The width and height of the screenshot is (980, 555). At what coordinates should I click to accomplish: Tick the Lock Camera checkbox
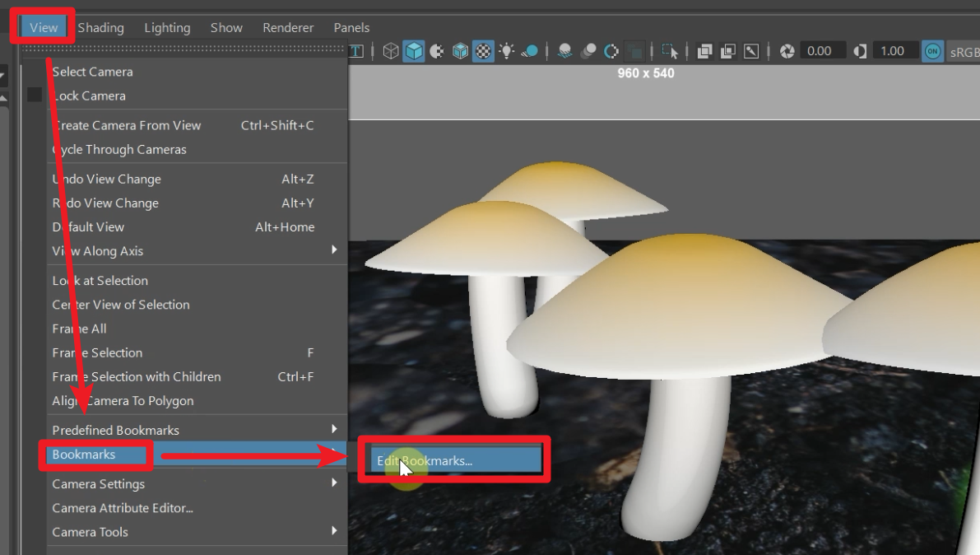pos(35,96)
